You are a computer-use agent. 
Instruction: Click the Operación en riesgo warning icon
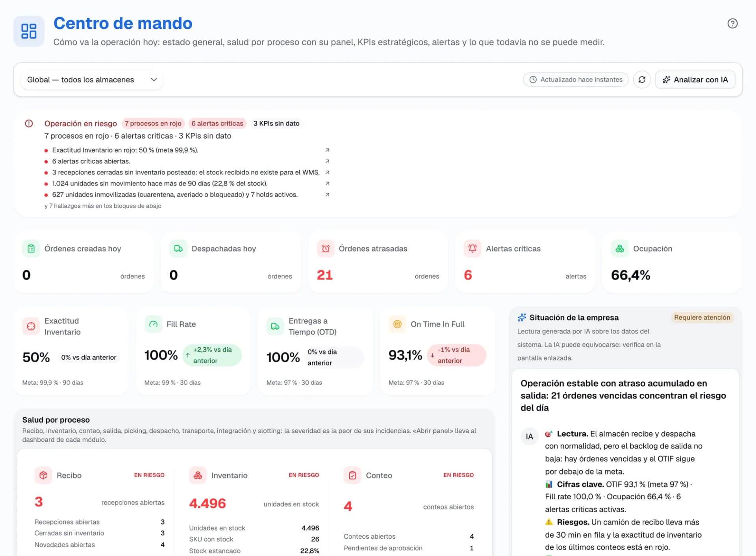29,124
